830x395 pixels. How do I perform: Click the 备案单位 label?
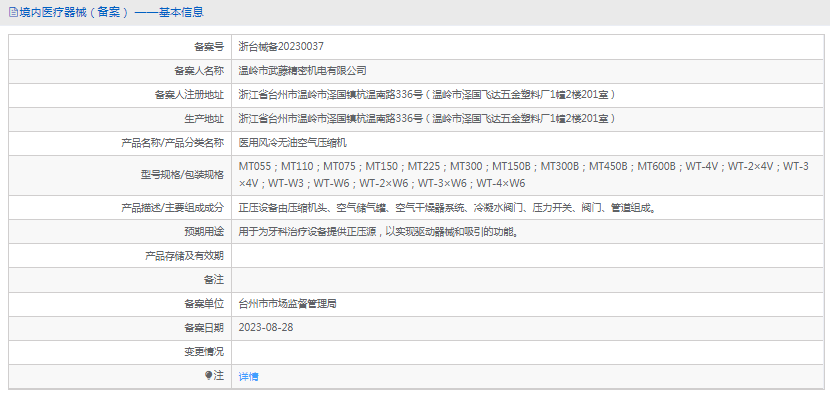pyautogui.click(x=204, y=303)
